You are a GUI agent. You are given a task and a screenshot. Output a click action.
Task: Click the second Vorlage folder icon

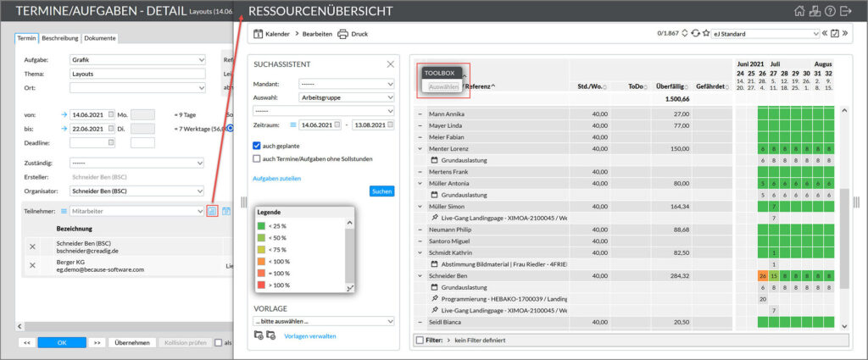point(270,335)
